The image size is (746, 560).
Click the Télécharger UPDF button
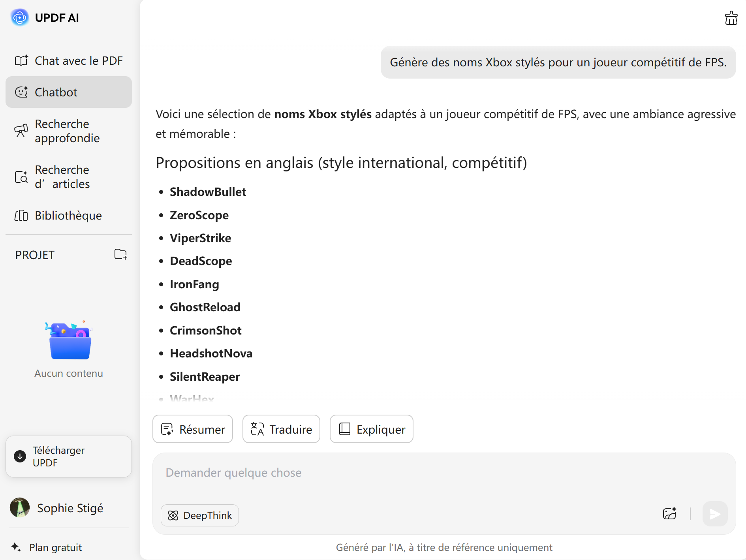(69, 456)
